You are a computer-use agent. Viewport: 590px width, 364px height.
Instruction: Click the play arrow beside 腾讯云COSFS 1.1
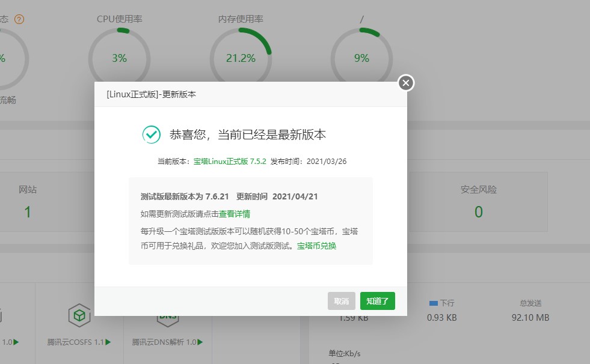(108, 342)
